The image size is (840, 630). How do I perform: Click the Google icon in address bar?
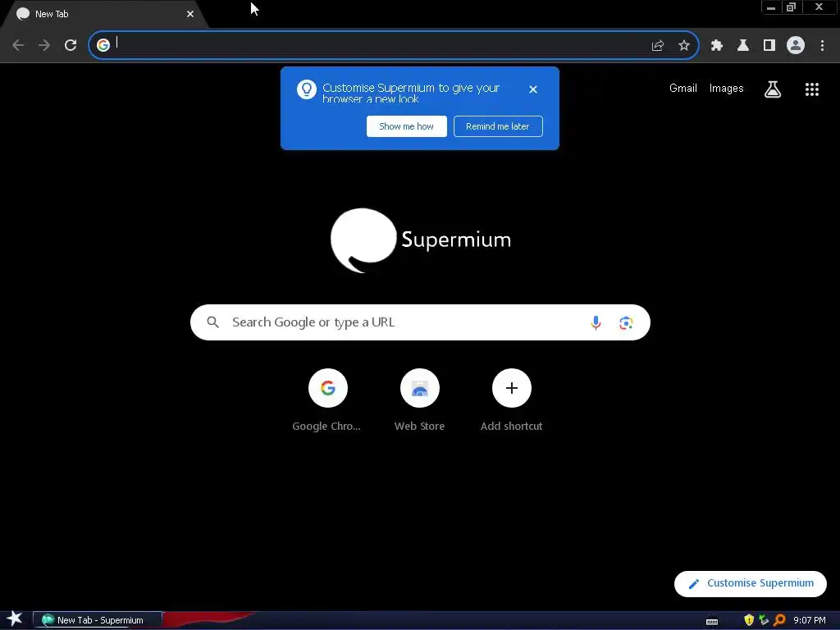click(103, 45)
